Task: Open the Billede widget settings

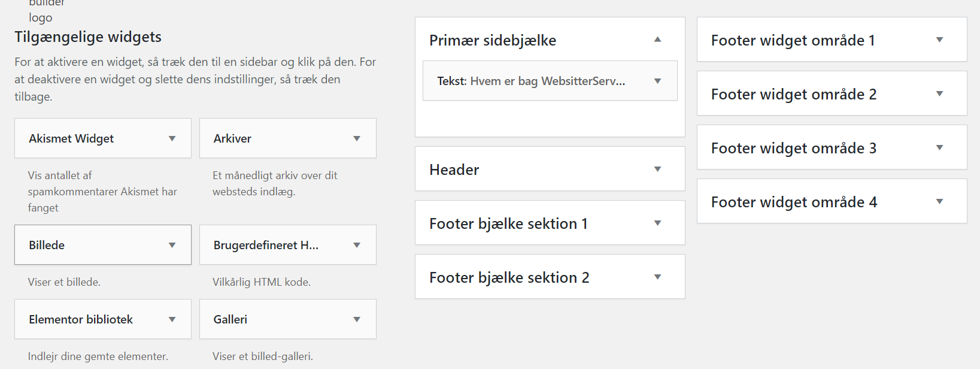Action: pyautogui.click(x=173, y=244)
